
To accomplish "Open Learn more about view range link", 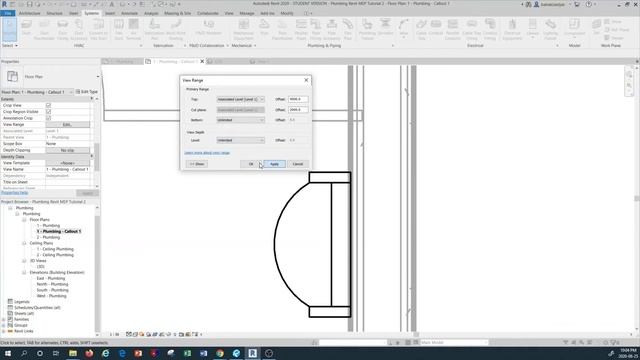I will click(x=207, y=153).
